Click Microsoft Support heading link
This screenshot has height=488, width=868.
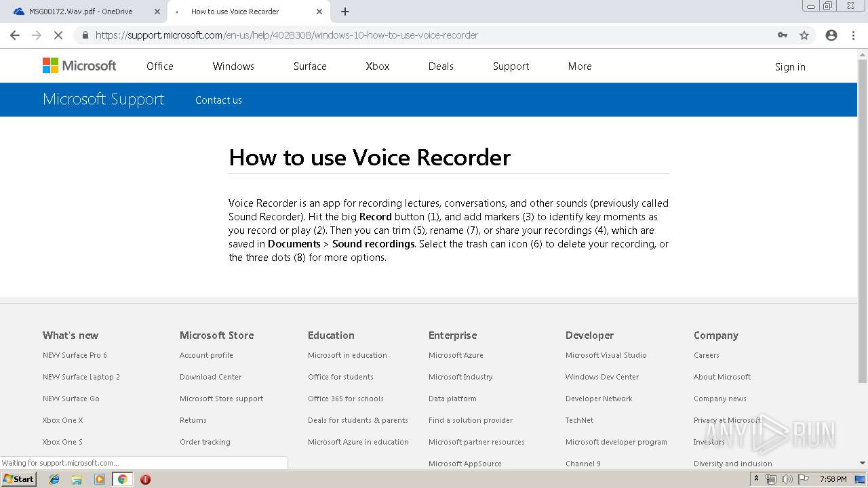[x=103, y=99]
